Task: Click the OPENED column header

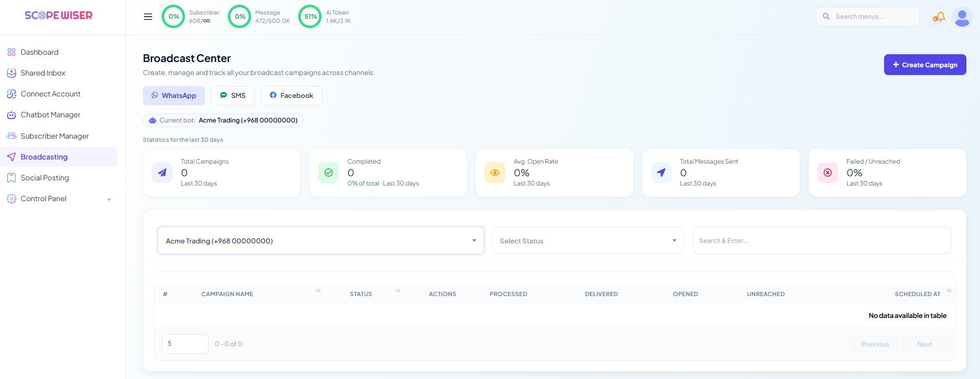Action: (x=685, y=294)
